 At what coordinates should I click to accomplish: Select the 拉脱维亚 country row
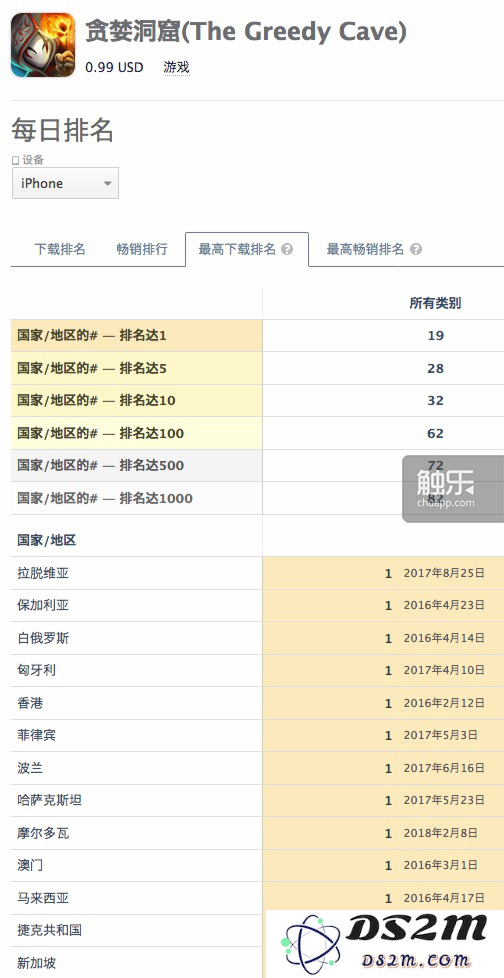(x=257, y=573)
